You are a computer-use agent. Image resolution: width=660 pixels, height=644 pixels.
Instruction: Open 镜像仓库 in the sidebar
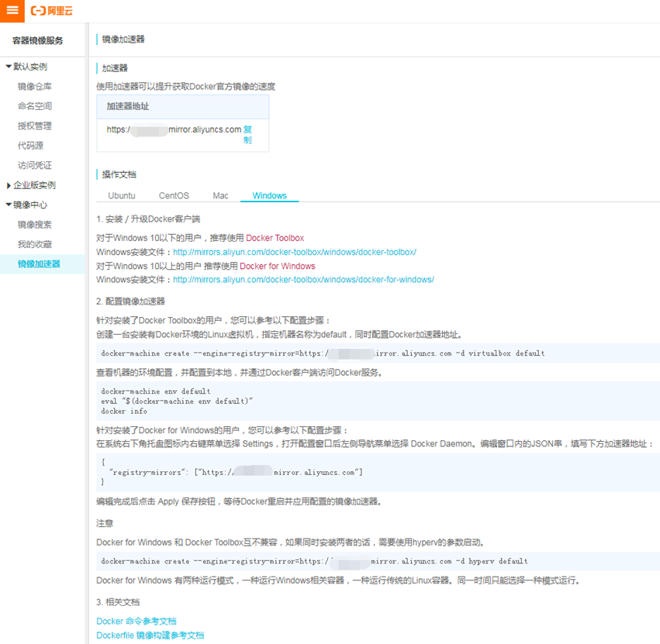(x=35, y=86)
